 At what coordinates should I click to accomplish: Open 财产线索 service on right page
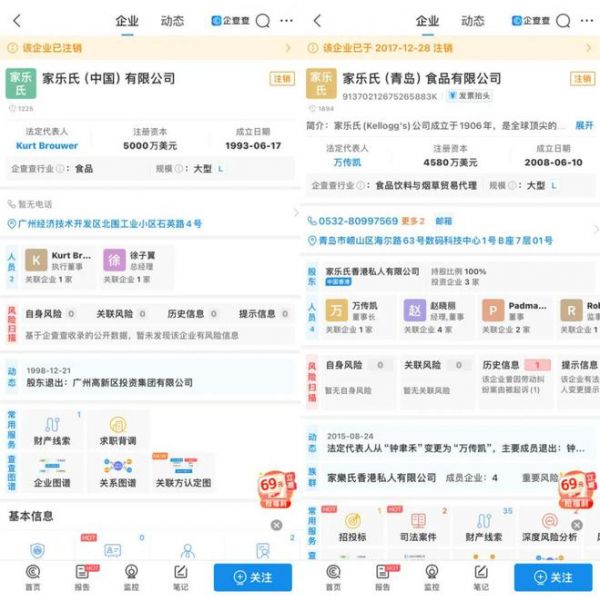484,527
